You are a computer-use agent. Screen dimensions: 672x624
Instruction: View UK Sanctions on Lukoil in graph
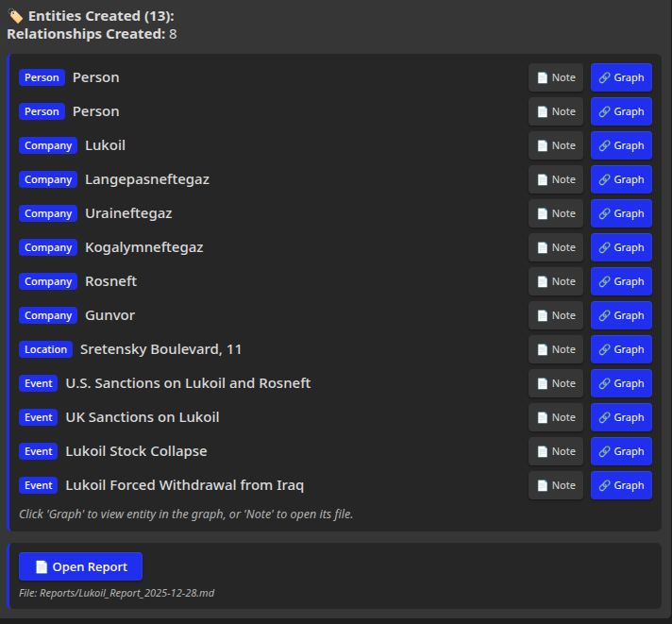pyautogui.click(x=621, y=417)
